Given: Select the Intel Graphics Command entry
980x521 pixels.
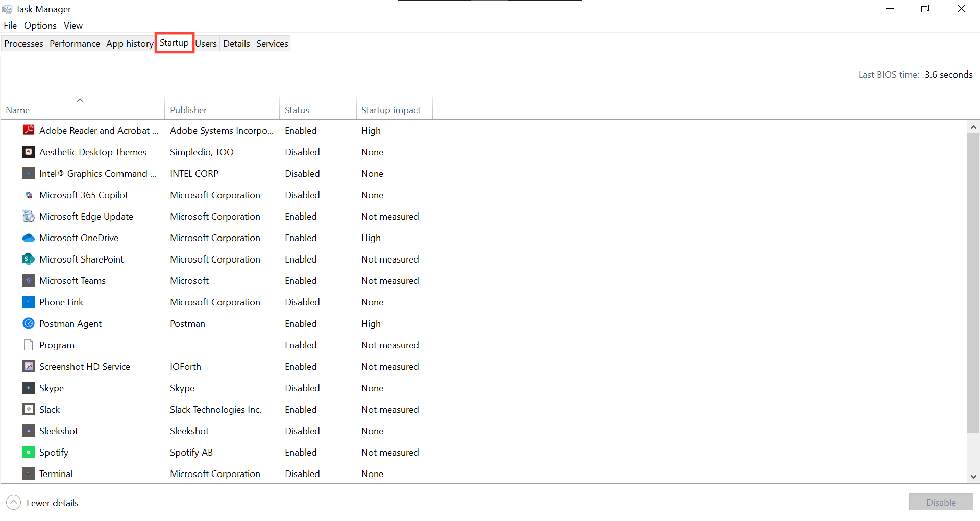Looking at the screenshot, I should [98, 174].
